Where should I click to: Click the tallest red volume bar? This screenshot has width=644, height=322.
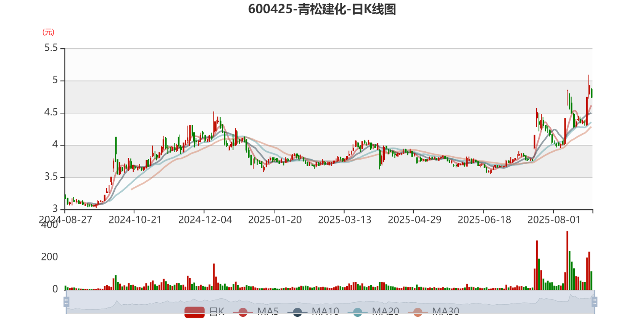point(567,260)
